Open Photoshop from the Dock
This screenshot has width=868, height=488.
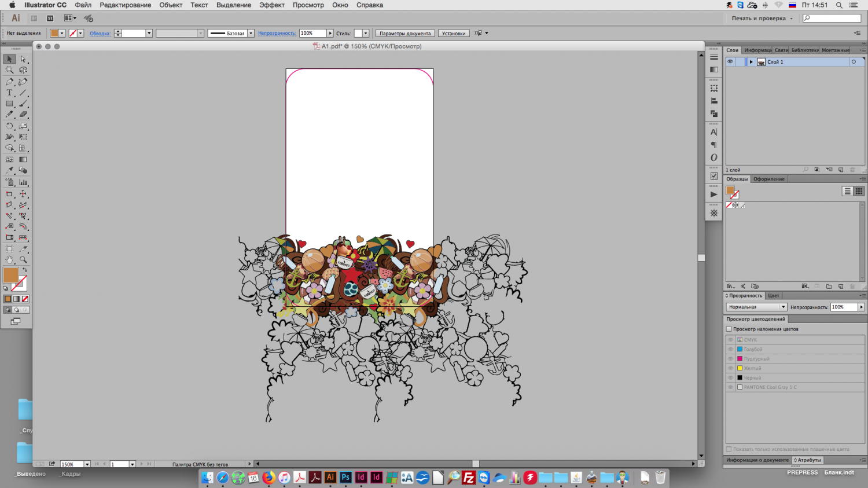click(x=345, y=478)
